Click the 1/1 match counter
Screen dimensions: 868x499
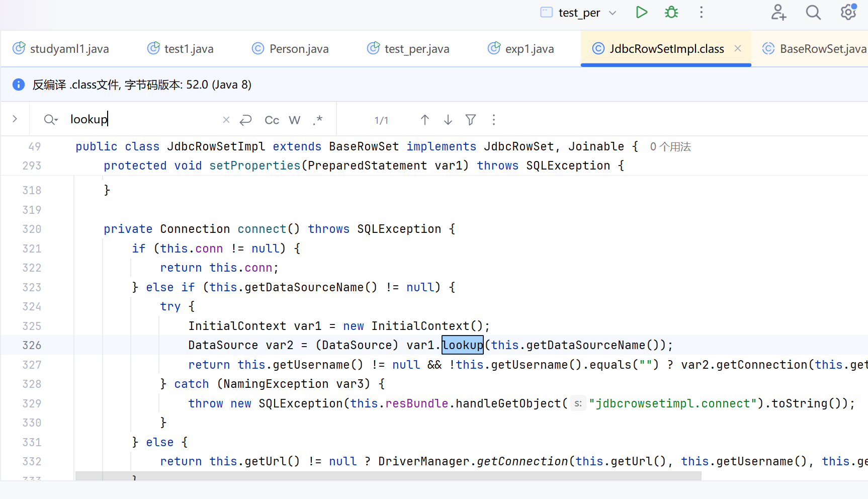tap(381, 120)
